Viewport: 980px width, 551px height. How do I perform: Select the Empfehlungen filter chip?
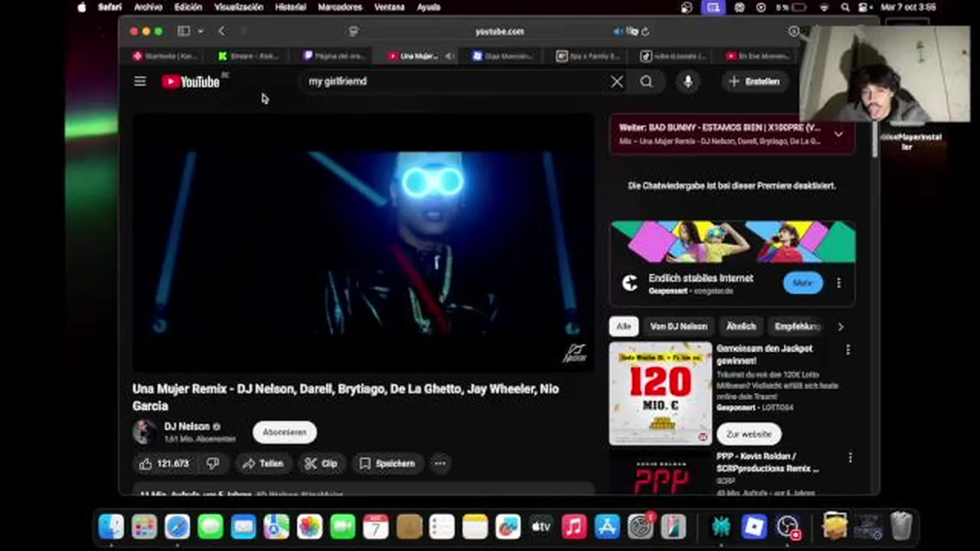(x=797, y=326)
